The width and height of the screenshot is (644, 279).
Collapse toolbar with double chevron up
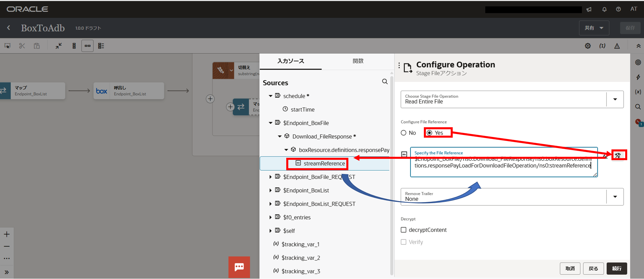click(x=638, y=46)
